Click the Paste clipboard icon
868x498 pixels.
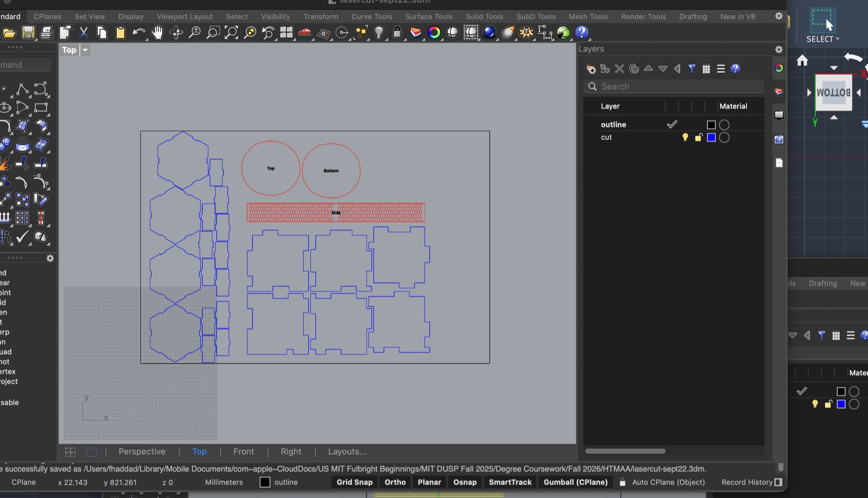point(120,33)
